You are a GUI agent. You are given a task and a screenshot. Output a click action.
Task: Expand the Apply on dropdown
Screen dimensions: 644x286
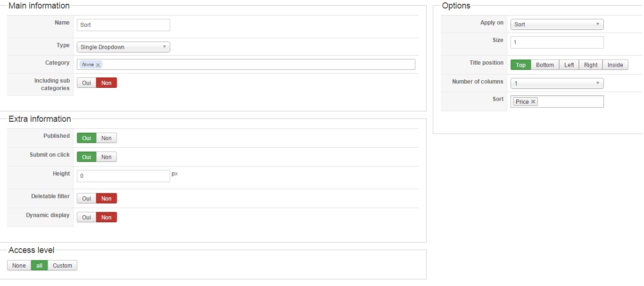tap(557, 25)
